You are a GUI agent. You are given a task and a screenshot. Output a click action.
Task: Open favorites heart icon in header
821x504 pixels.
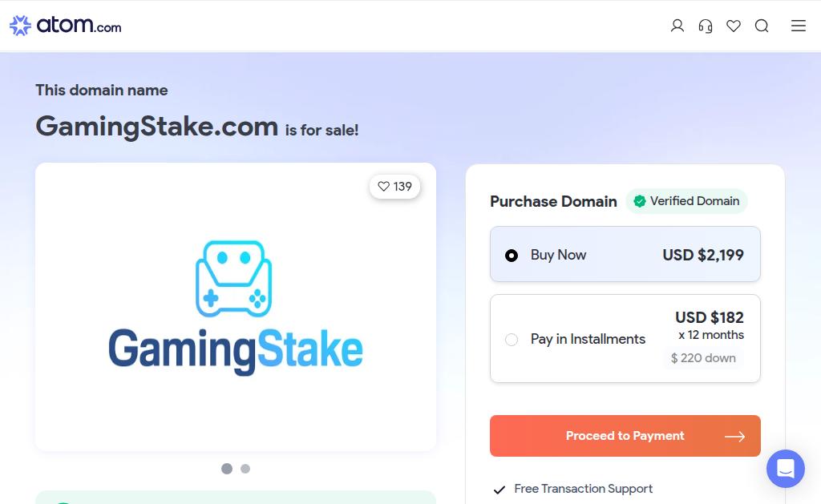(x=734, y=26)
